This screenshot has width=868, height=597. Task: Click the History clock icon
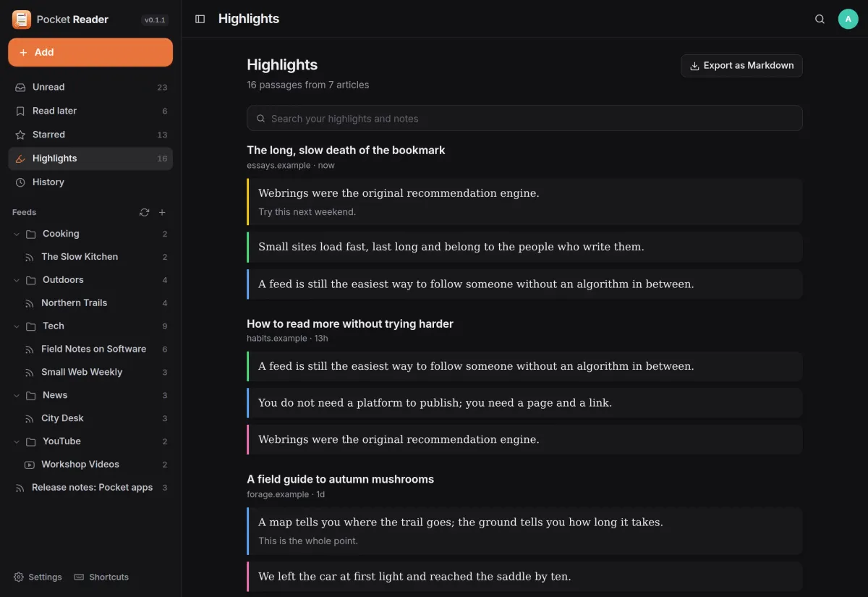point(20,182)
